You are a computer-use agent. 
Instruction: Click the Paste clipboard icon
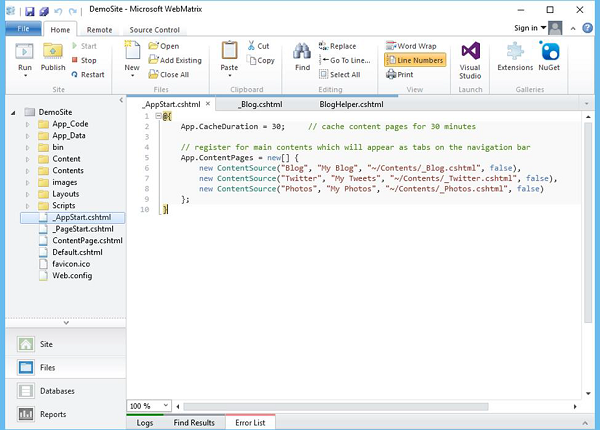click(228, 52)
